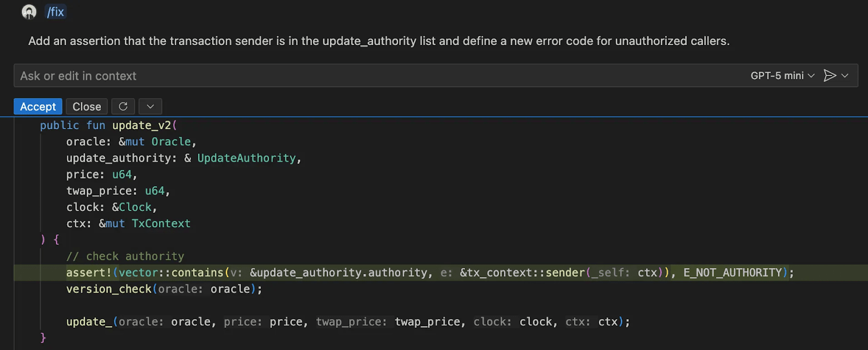Click the Clock type reference
The width and height of the screenshot is (868, 350).
[x=135, y=207]
